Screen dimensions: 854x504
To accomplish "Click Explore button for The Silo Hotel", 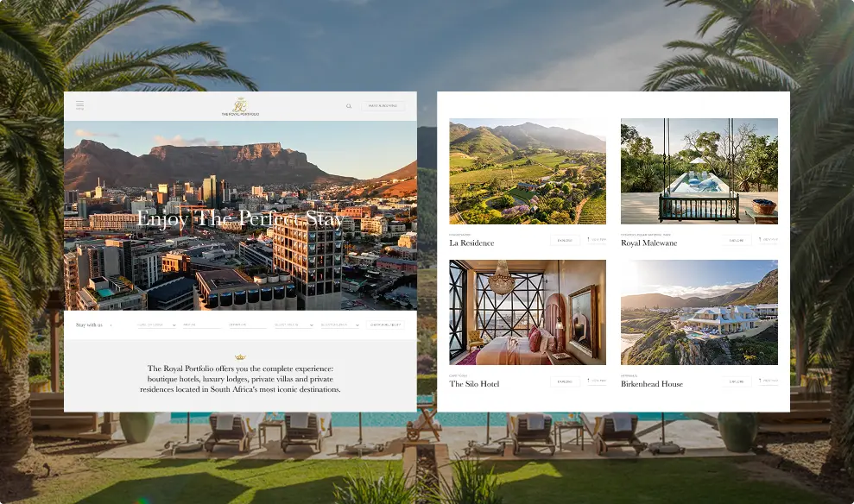I will [565, 381].
